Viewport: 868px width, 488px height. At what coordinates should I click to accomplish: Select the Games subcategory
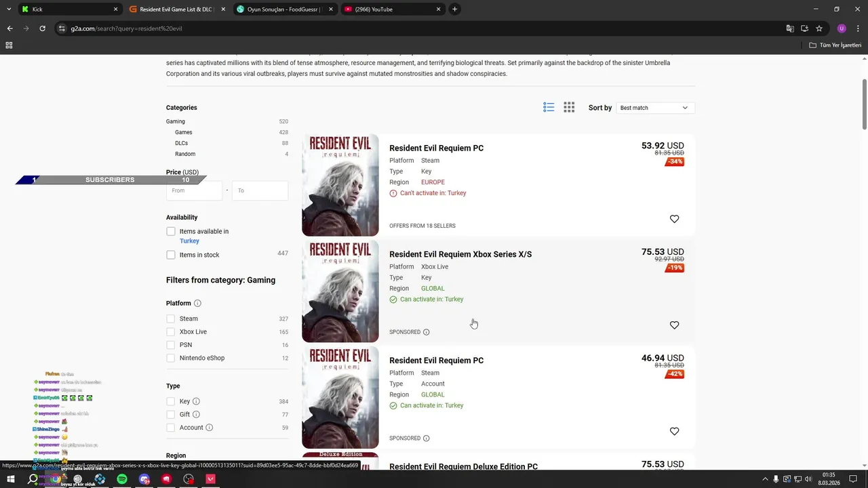point(183,132)
